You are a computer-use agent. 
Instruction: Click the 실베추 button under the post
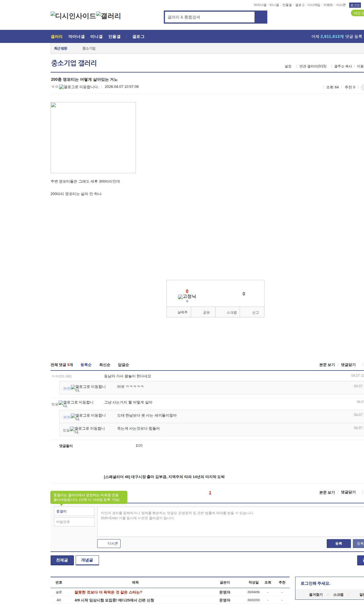coord(179,312)
